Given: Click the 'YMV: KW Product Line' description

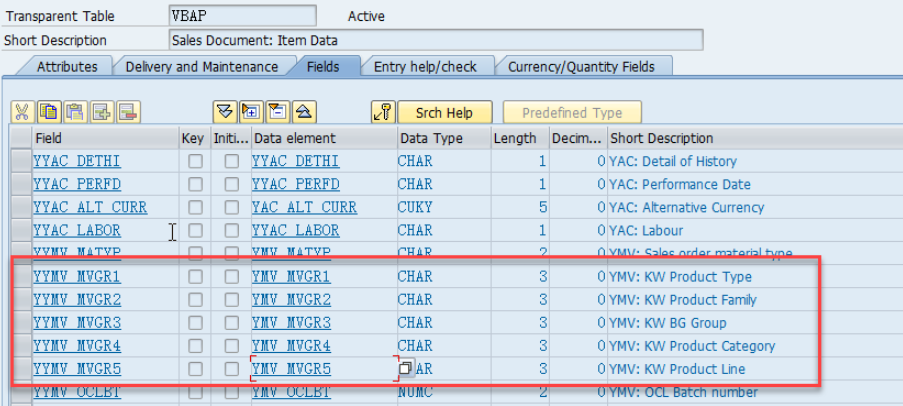Looking at the screenshot, I should (677, 369).
